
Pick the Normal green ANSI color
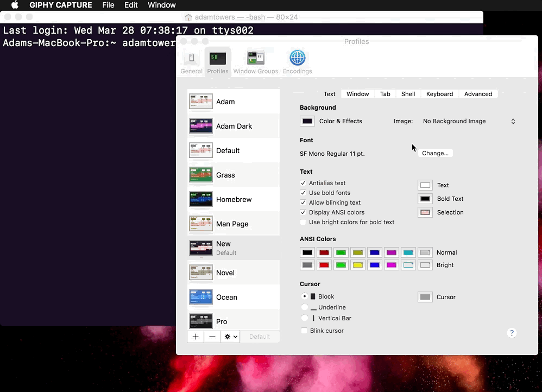coord(341,252)
